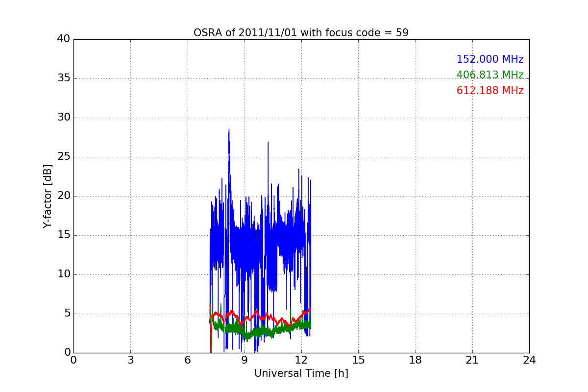Click the x-axis tick label 6
The image size is (588, 392).
(187, 360)
